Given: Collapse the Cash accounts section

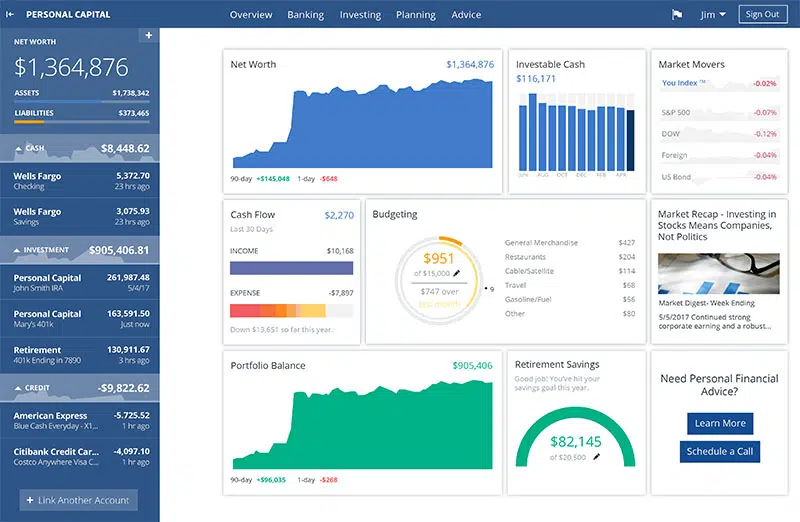Looking at the screenshot, I should click(19, 148).
